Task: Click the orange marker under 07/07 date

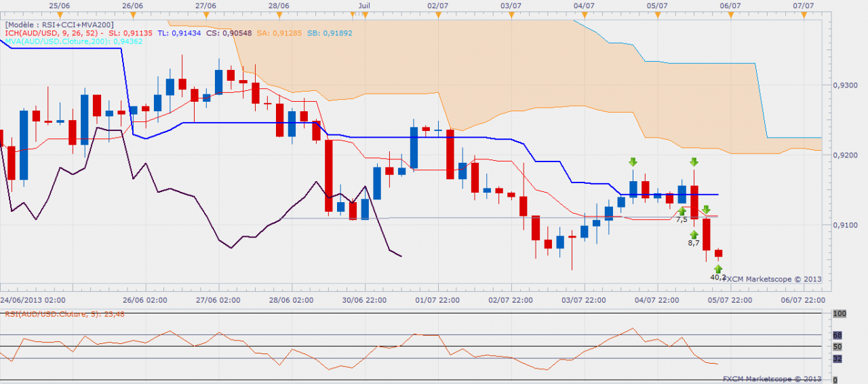Action: (803, 14)
